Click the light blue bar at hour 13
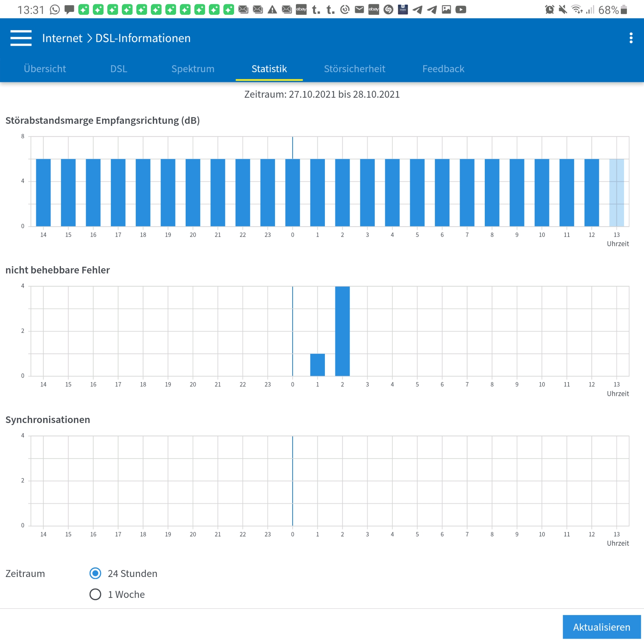The height and width of the screenshot is (644, 644). tap(616, 193)
